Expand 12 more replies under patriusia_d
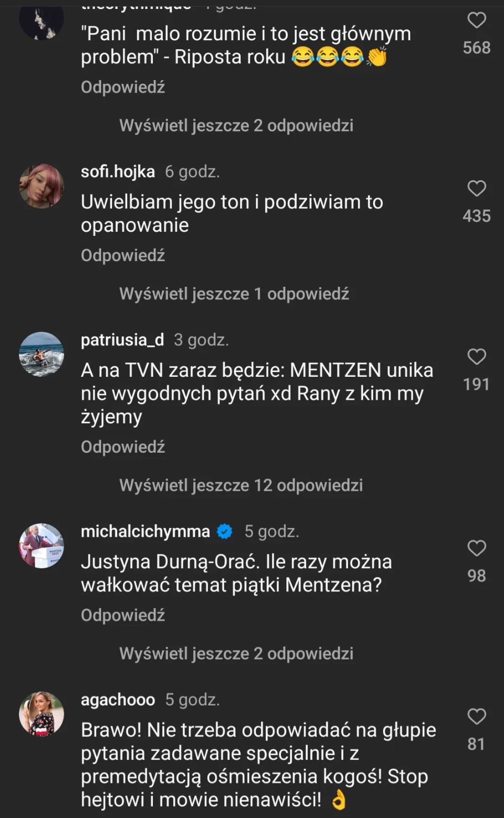Viewport: 504px width, 818px height. coord(241,486)
